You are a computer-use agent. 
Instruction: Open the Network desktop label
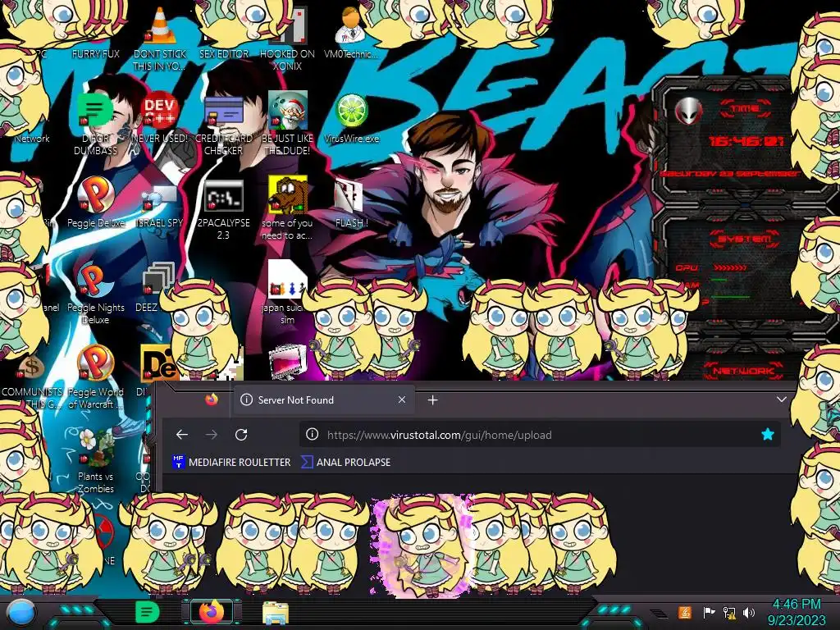tap(32, 138)
